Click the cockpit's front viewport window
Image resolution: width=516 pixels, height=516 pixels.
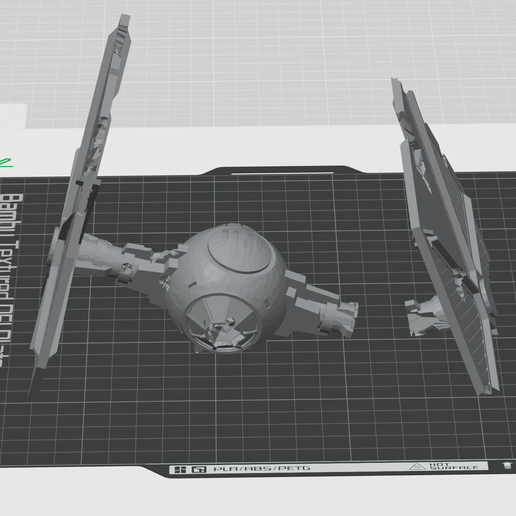(221, 323)
